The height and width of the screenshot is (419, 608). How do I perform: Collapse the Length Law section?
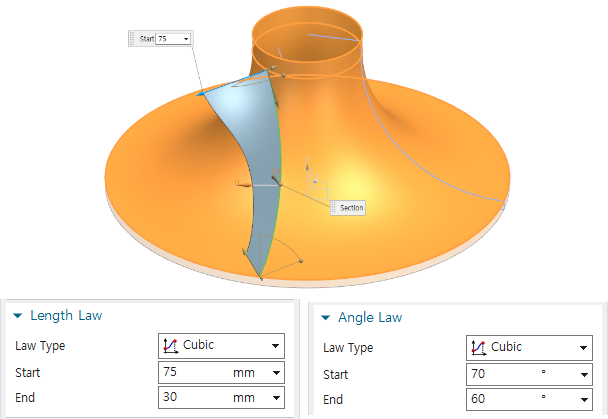click(18, 316)
